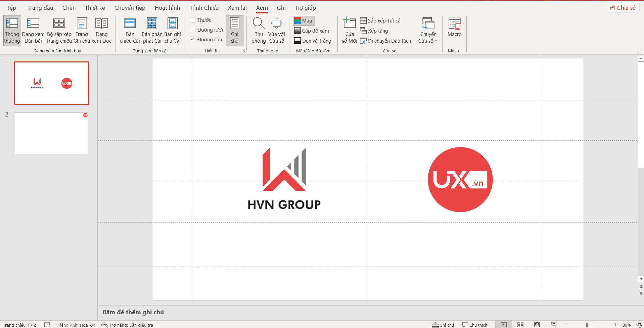
Task: Open Bộ sắp xếp Trang chiếu view
Action: (59, 30)
